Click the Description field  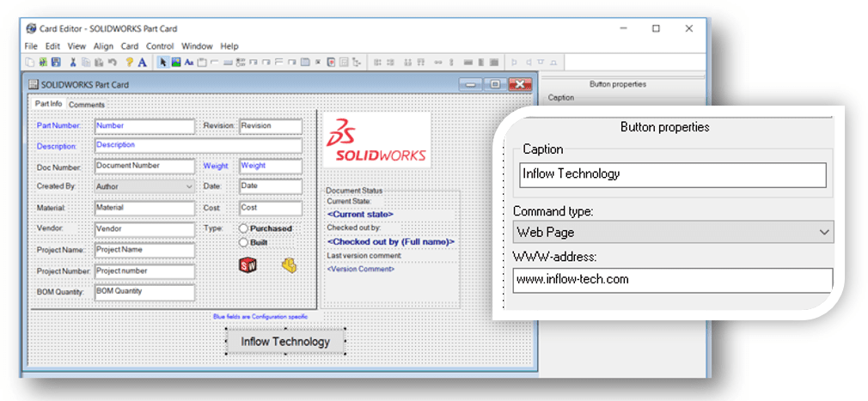[199, 146]
